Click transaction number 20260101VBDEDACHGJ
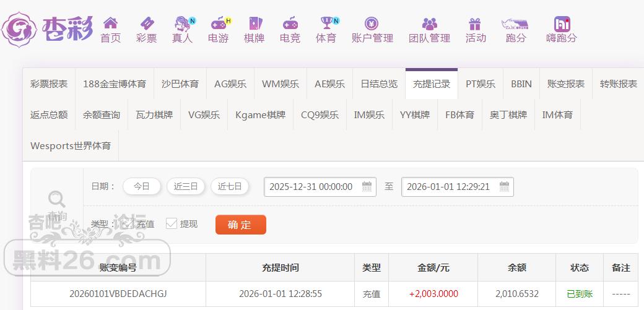This screenshot has width=644, height=310. 118,294
